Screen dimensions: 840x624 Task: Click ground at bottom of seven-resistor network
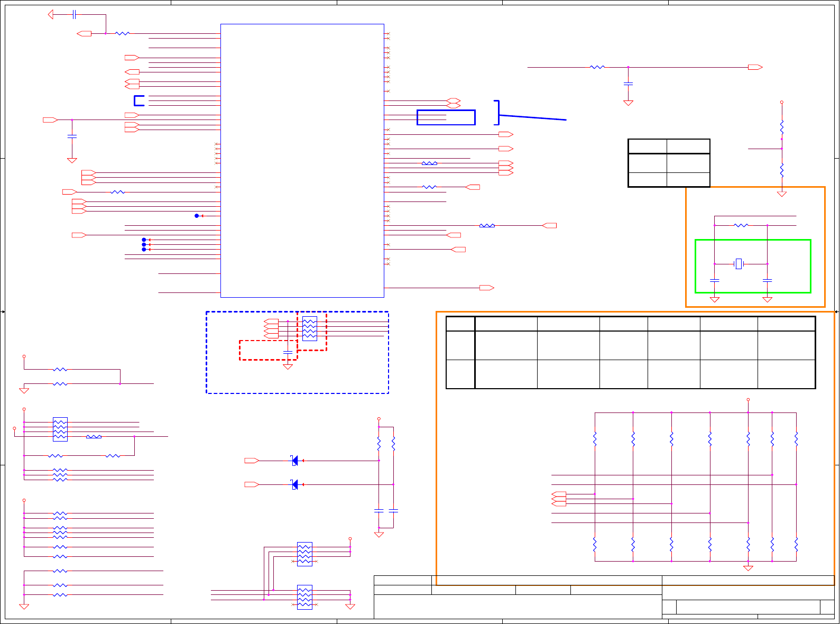pos(748,568)
